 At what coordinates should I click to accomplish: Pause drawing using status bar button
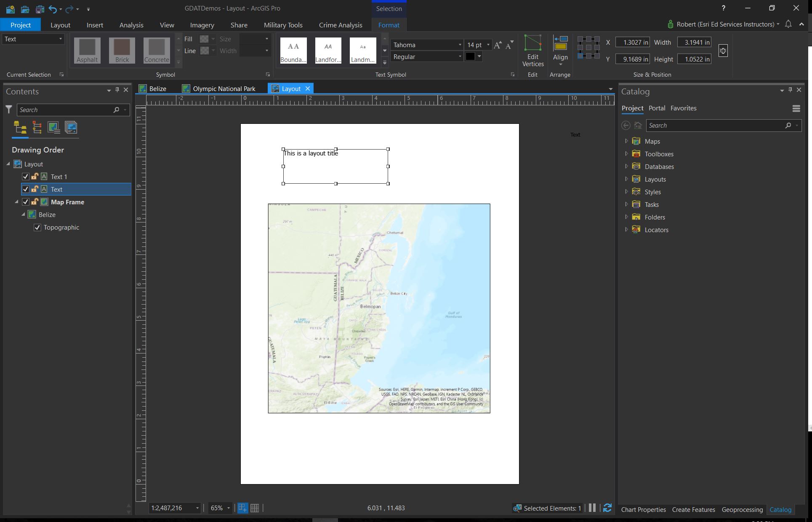[x=592, y=508]
